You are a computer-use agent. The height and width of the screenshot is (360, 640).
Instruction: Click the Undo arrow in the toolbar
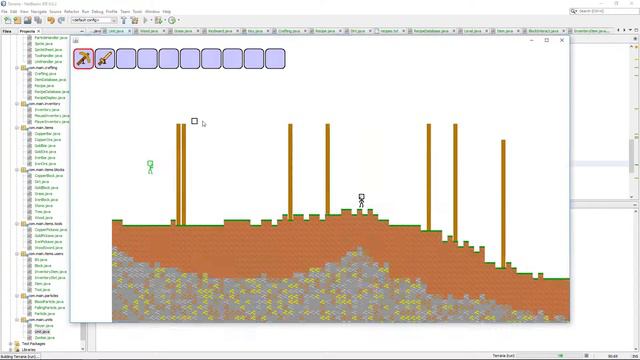click(x=51, y=20)
